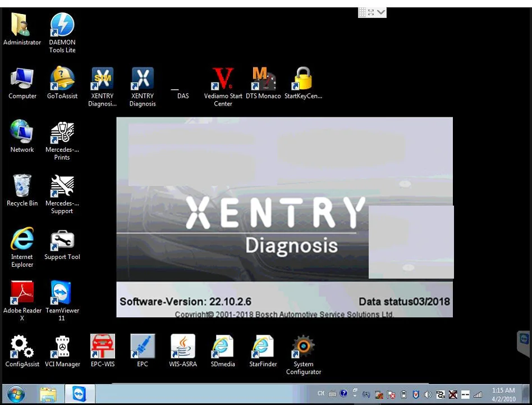Toggle full screen on remote toolbar
This screenshot has height=405, width=532.
click(x=371, y=12)
